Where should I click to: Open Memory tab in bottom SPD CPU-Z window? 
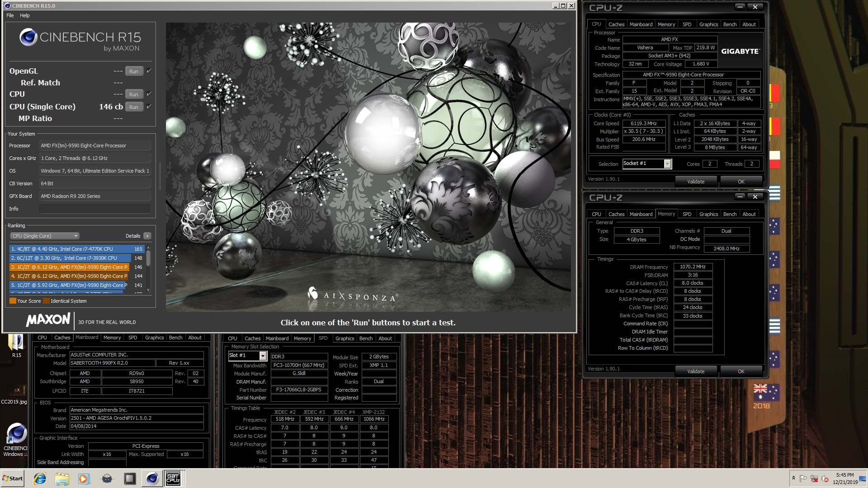(302, 338)
